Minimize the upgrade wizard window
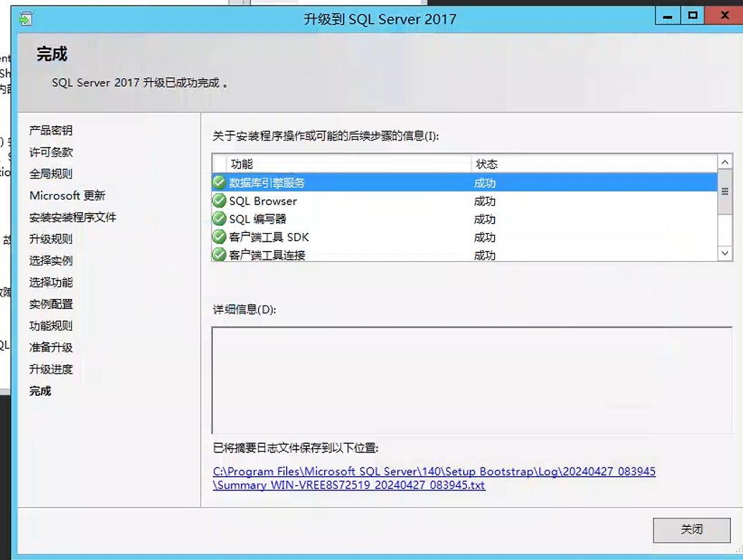This screenshot has width=743, height=560. coord(668,16)
